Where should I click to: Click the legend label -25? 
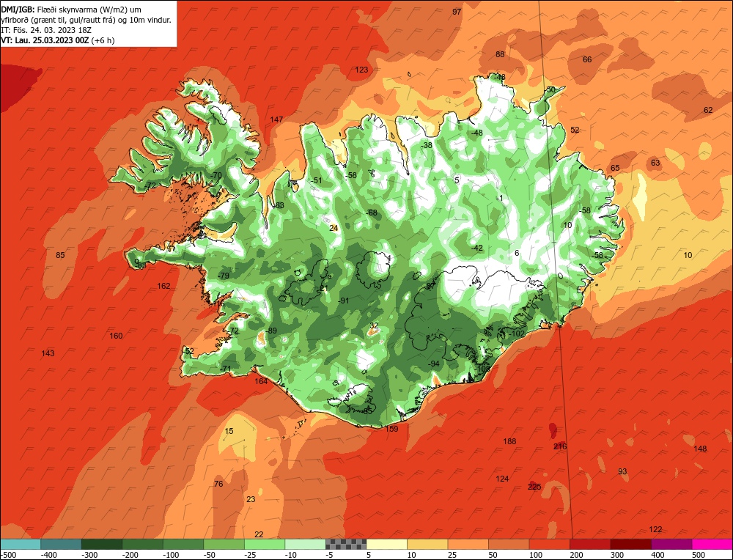click(x=252, y=555)
